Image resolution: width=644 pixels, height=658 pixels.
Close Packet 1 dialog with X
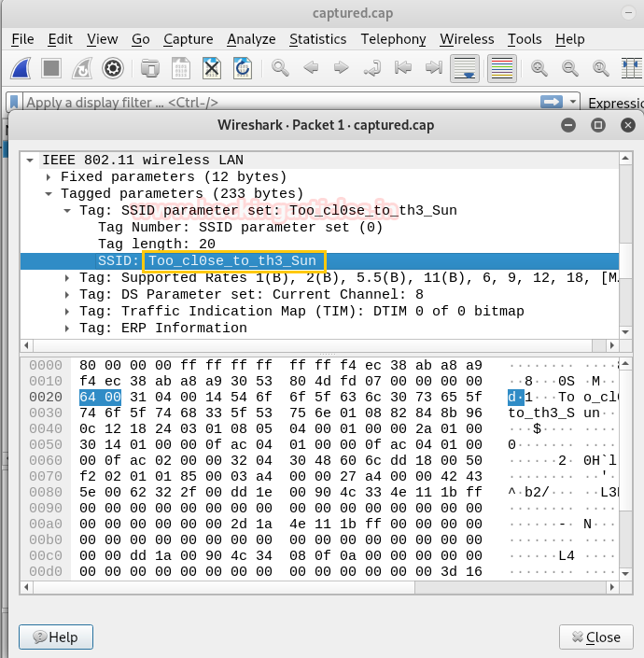tap(628, 125)
